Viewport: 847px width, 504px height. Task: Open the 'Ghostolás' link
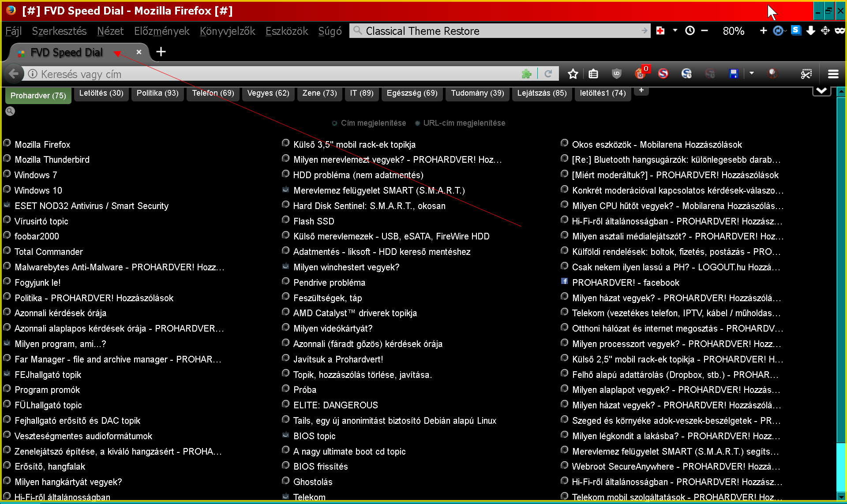[313, 482]
